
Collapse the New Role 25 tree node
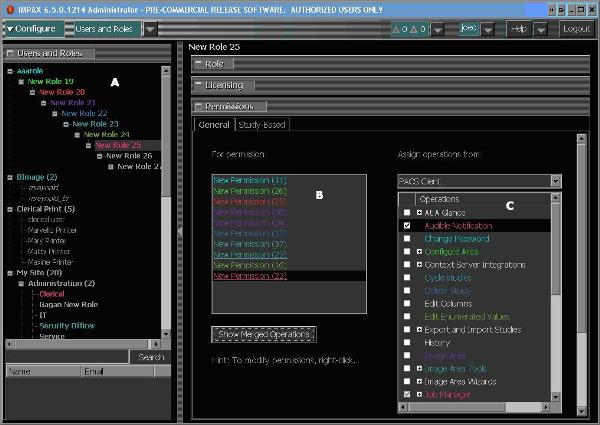tap(90, 145)
